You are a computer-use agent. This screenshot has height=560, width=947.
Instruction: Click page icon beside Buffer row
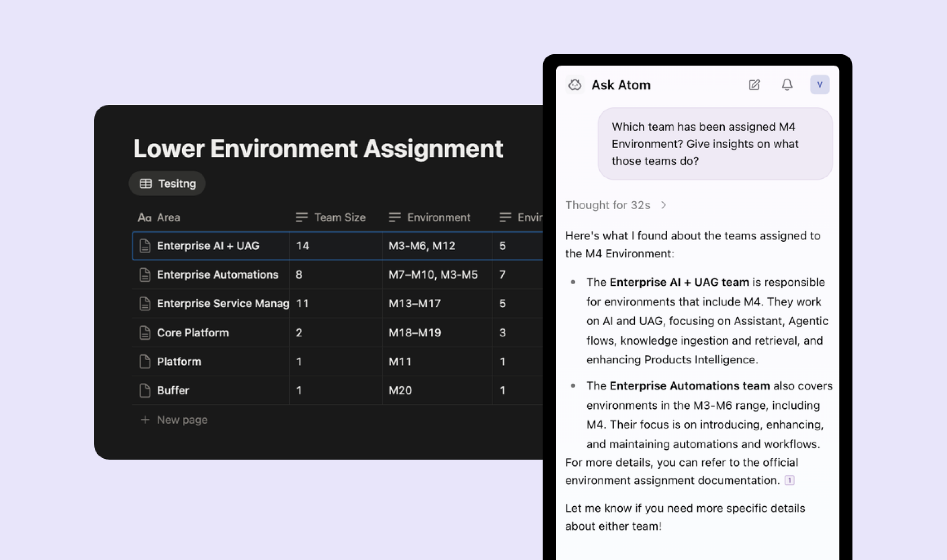[145, 391]
